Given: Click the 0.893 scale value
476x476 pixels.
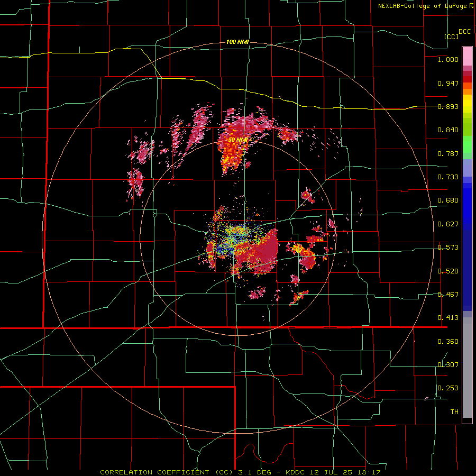Looking at the screenshot, I should (448, 106).
